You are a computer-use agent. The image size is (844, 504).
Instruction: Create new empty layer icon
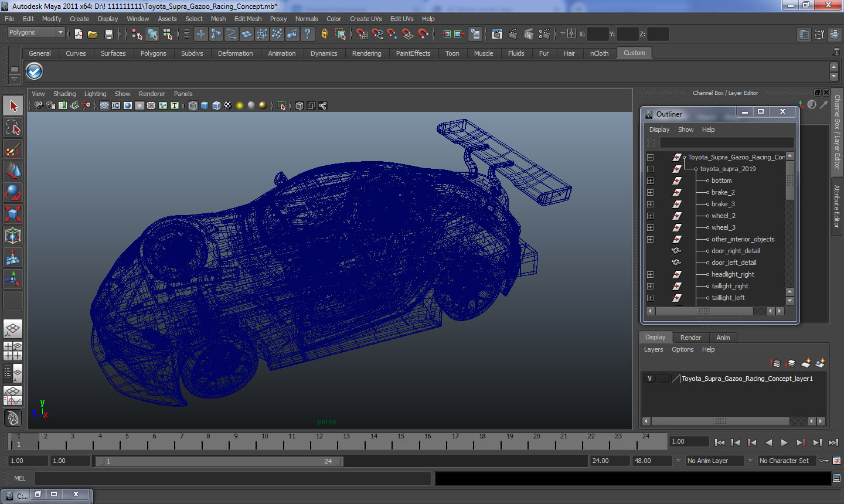click(x=806, y=363)
